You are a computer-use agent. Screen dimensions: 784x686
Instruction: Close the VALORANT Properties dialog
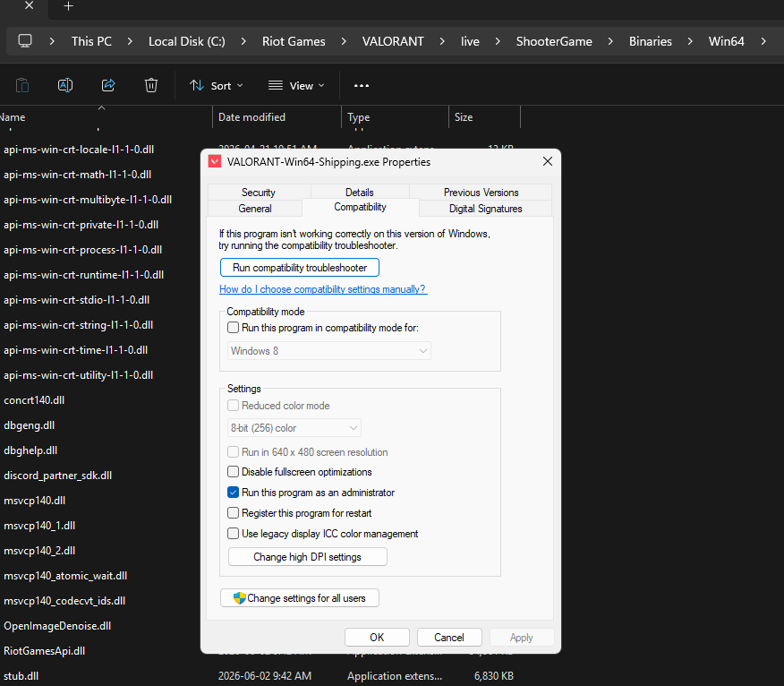point(548,161)
